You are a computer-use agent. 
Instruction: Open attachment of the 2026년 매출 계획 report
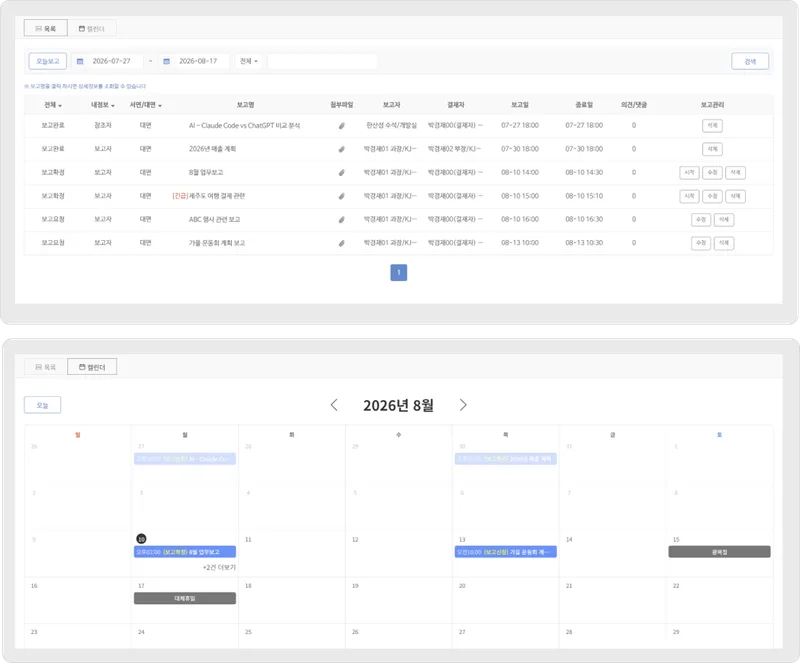341,149
